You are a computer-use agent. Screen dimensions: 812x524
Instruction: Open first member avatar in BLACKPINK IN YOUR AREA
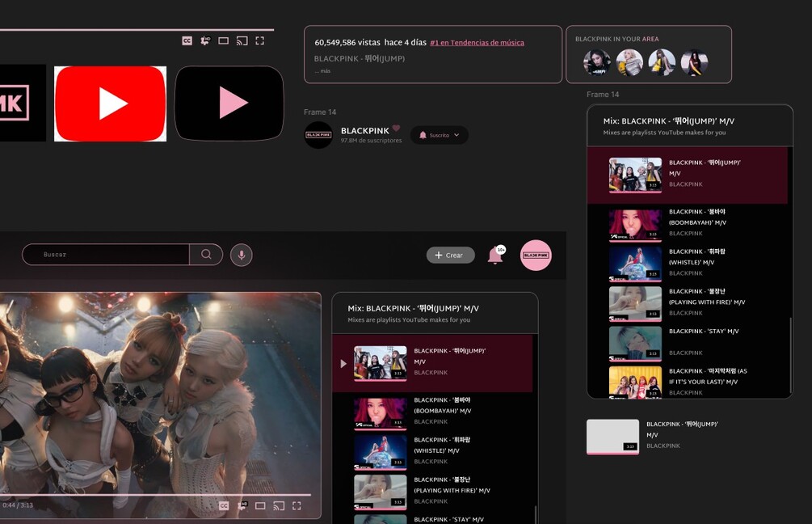(596, 62)
